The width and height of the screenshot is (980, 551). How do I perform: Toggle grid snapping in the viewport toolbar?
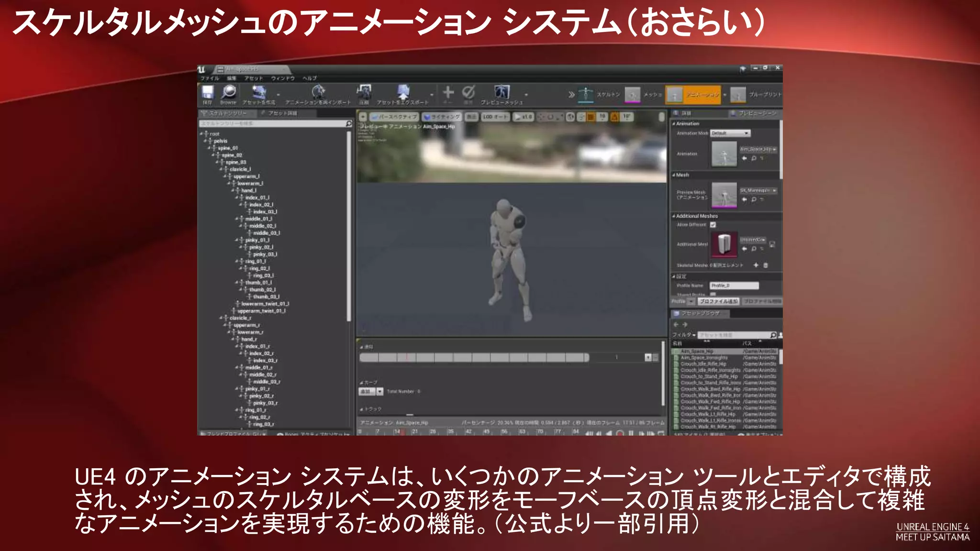(591, 117)
